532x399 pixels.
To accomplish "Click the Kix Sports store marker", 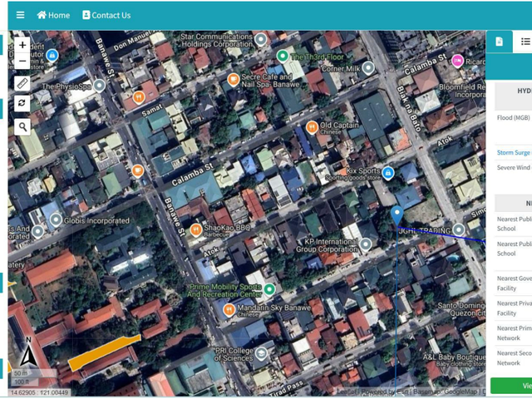I will (x=388, y=173).
